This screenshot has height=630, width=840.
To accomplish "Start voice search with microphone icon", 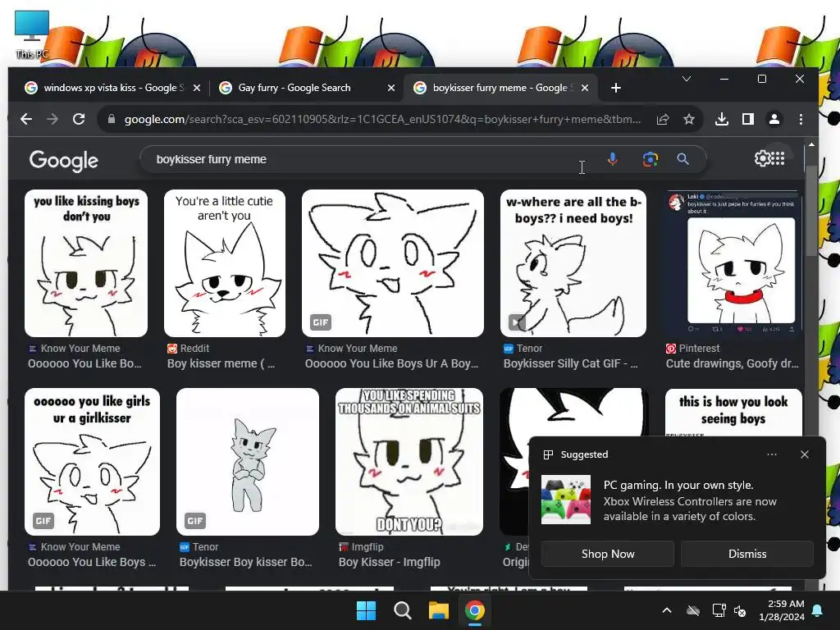I will 612,159.
